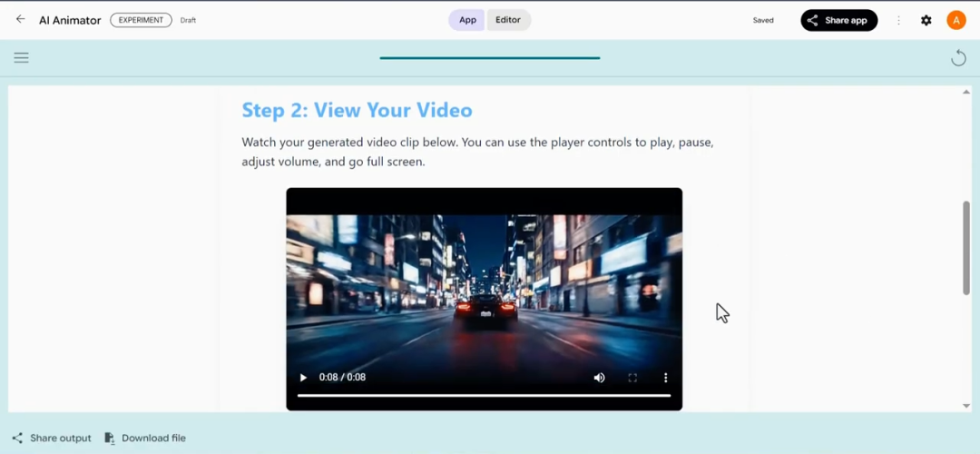Click the Share app button

point(838,20)
